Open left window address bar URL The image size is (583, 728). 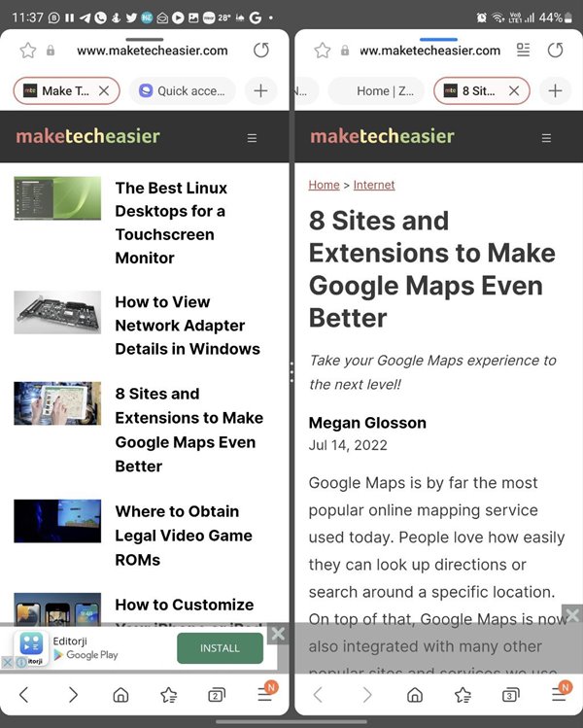(x=153, y=51)
